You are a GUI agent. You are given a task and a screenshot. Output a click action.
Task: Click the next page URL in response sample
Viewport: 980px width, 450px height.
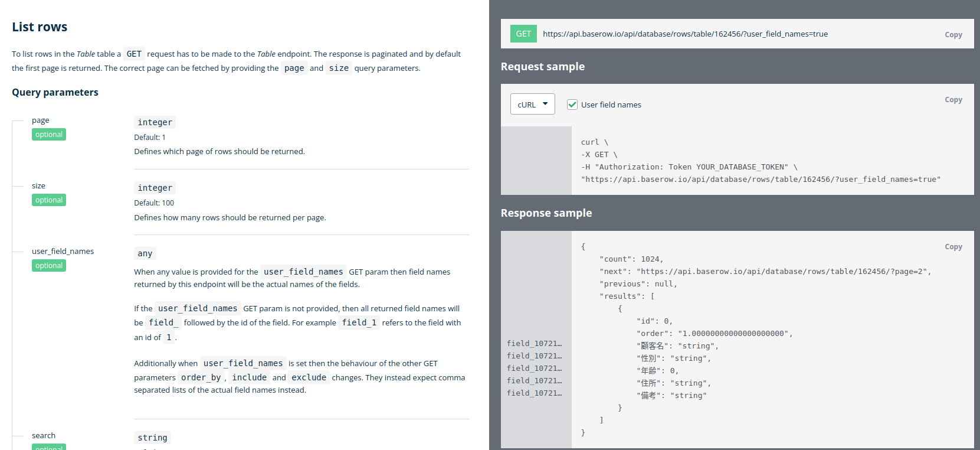pyautogui.click(x=781, y=272)
